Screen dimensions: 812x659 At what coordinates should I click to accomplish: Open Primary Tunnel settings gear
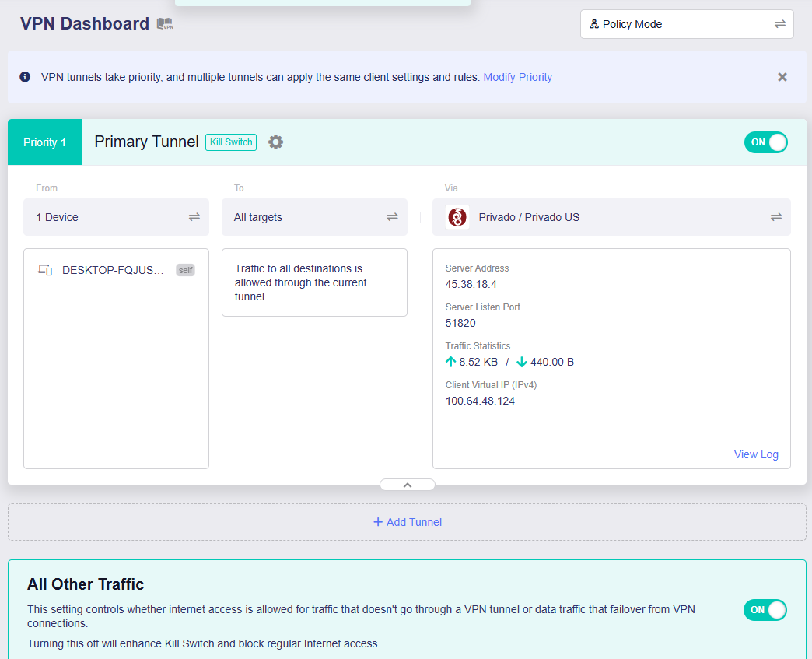275,142
